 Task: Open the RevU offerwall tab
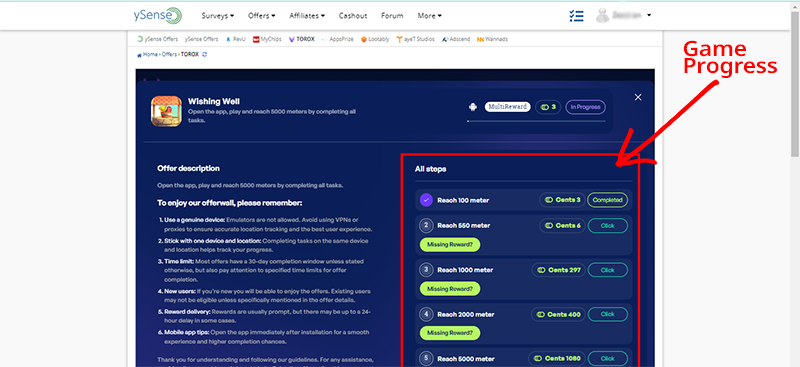(x=235, y=39)
